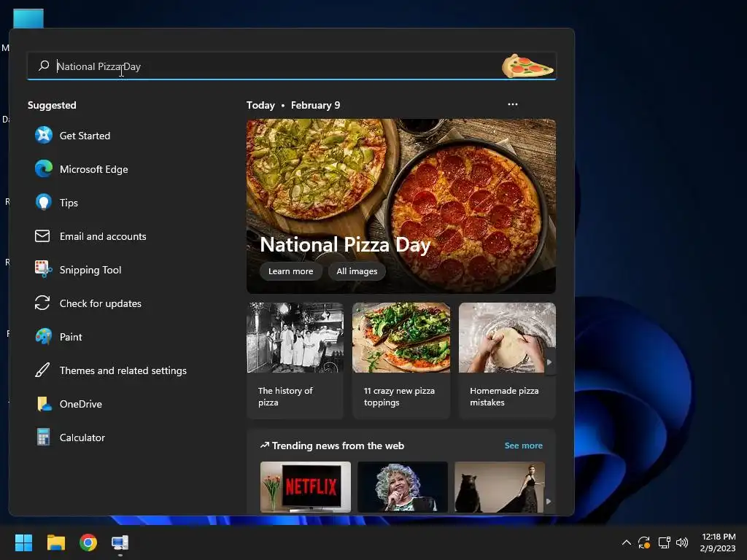The width and height of the screenshot is (747, 560).
Task: Click the All images button
Action: pos(357,271)
